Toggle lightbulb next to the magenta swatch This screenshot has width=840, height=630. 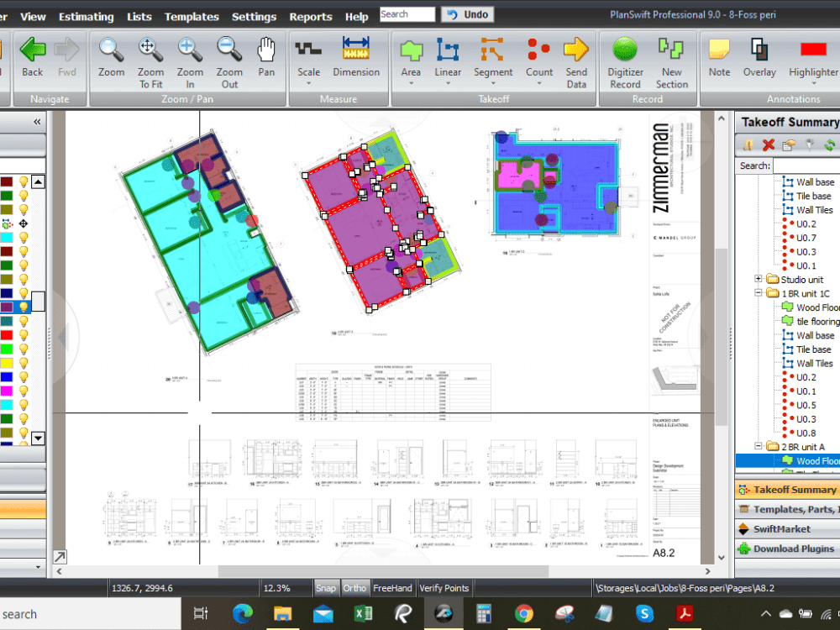(x=24, y=391)
